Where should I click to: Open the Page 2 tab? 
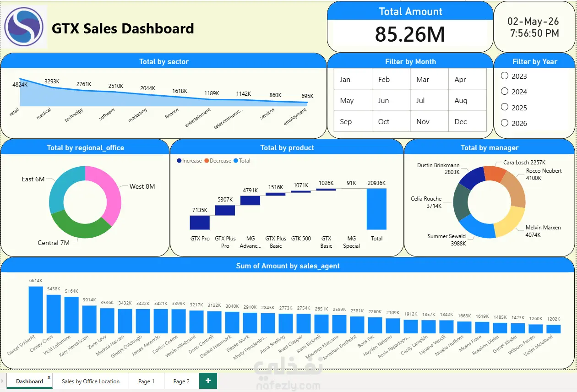pos(181,381)
